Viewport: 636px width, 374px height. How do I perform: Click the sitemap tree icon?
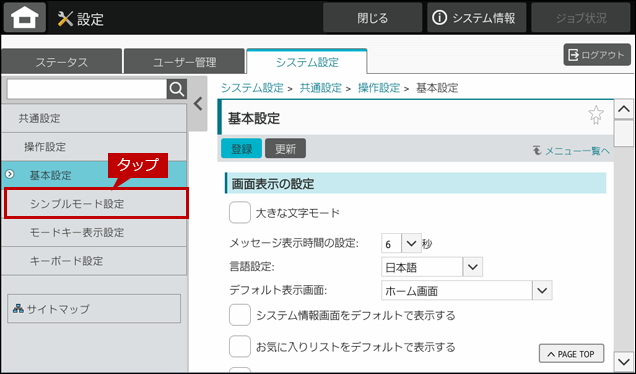click(x=18, y=309)
